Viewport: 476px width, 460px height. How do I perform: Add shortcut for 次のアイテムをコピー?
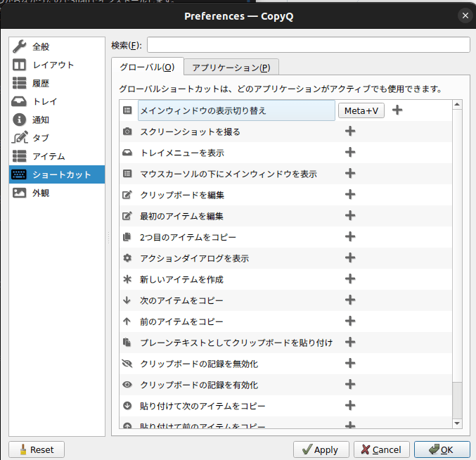(x=350, y=300)
